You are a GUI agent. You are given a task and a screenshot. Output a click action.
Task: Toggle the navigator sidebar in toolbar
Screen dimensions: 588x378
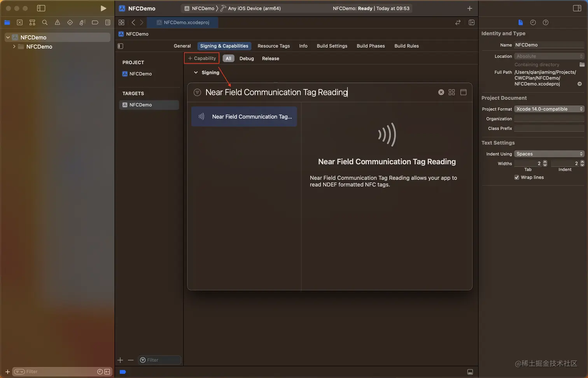tap(41, 8)
